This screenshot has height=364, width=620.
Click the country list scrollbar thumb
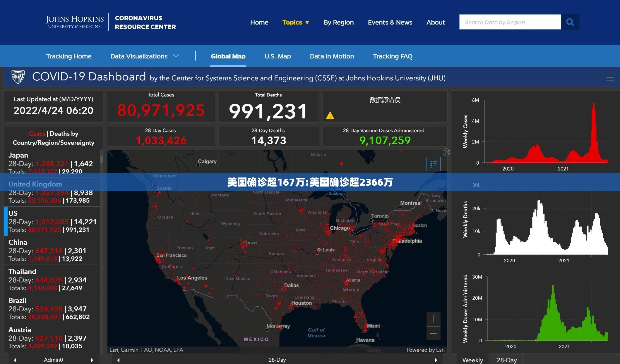(x=102, y=159)
